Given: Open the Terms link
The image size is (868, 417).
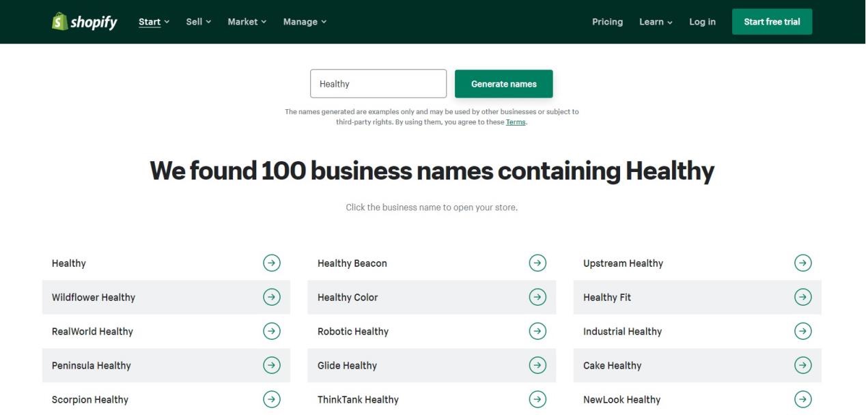Looking at the screenshot, I should tap(516, 121).
